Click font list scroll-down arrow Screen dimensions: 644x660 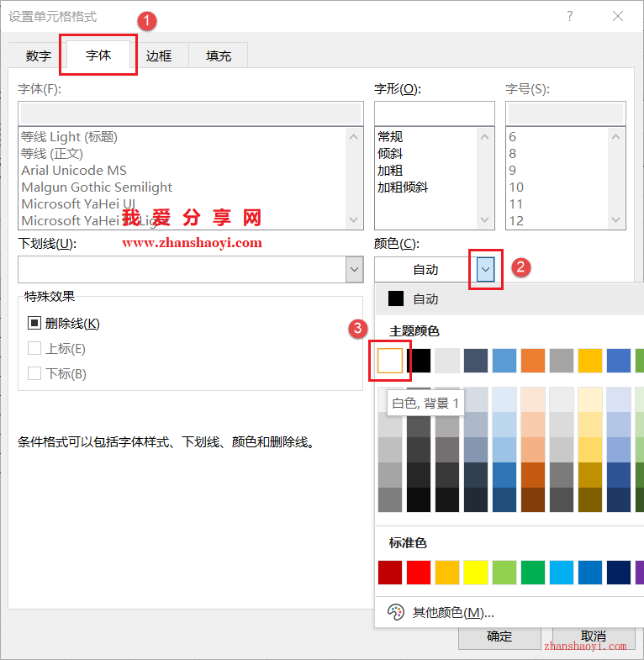(354, 219)
